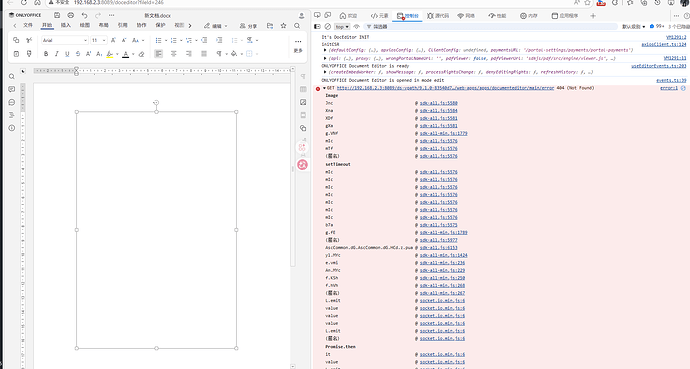The image size is (690, 369).
Task: Open the Comments panel in left sidebar
Action: click(x=12, y=89)
